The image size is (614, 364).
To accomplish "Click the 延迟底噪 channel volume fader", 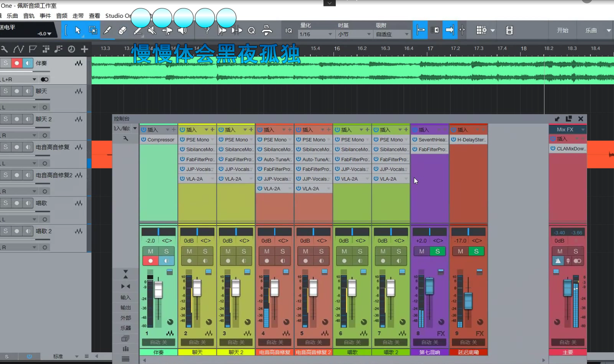I will tap(468, 301).
